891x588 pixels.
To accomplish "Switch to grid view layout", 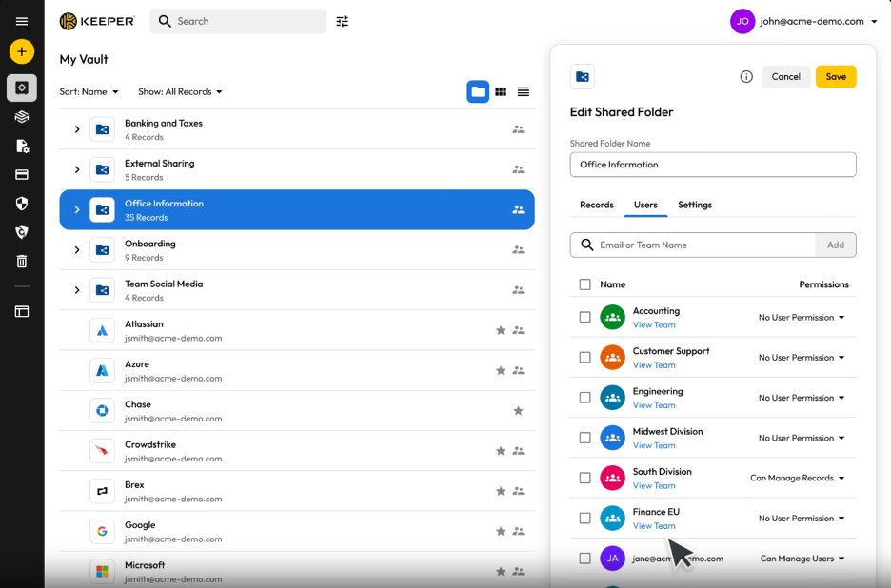I will [501, 91].
